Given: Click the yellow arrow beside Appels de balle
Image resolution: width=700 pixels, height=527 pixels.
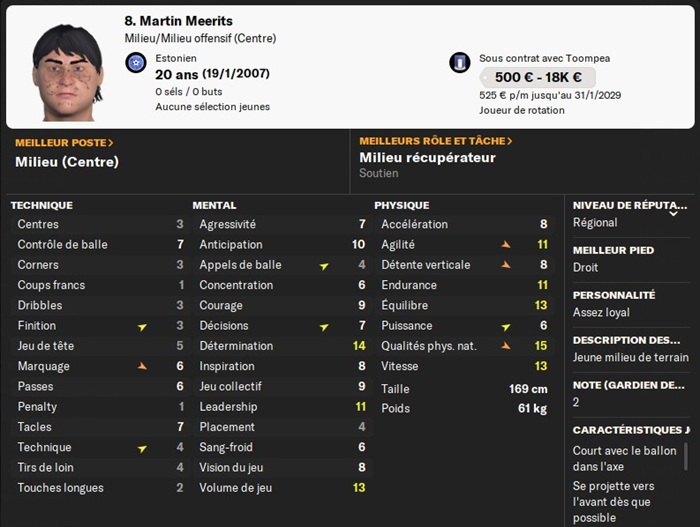Looking at the screenshot, I should tap(324, 265).
